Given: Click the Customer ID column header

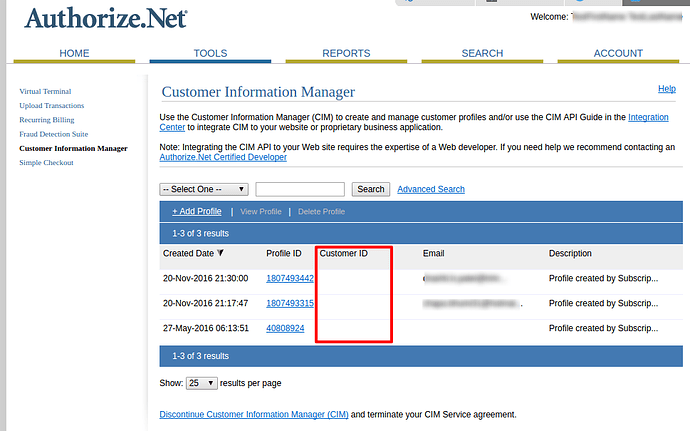Looking at the screenshot, I should (x=343, y=254).
